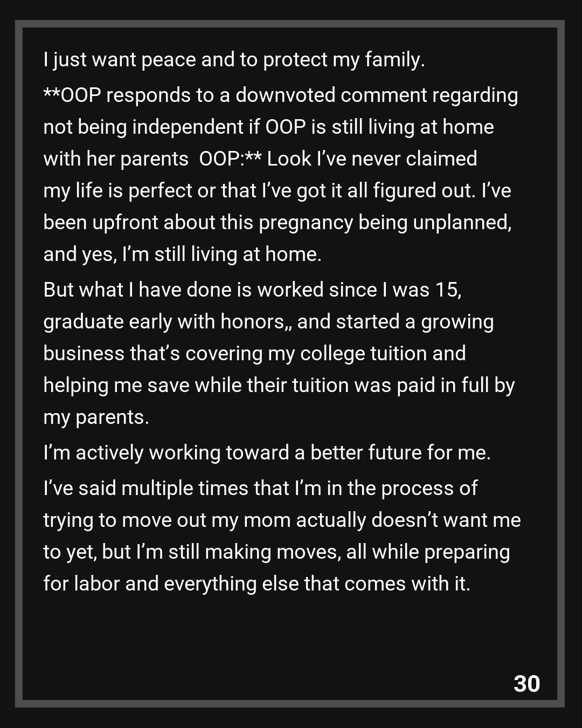Viewport: 582px width, 728px height.
Task: Click the line starting "helping me save"
Action: click(x=279, y=385)
